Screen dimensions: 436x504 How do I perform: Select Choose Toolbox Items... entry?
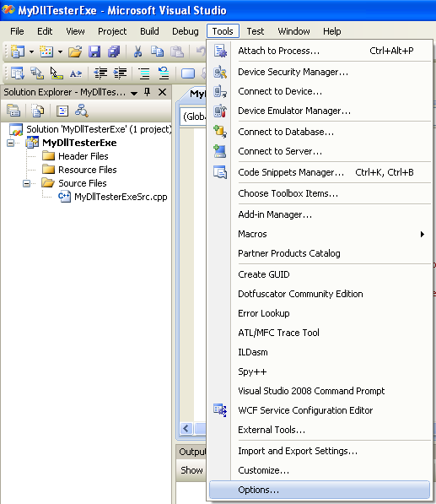(320, 193)
